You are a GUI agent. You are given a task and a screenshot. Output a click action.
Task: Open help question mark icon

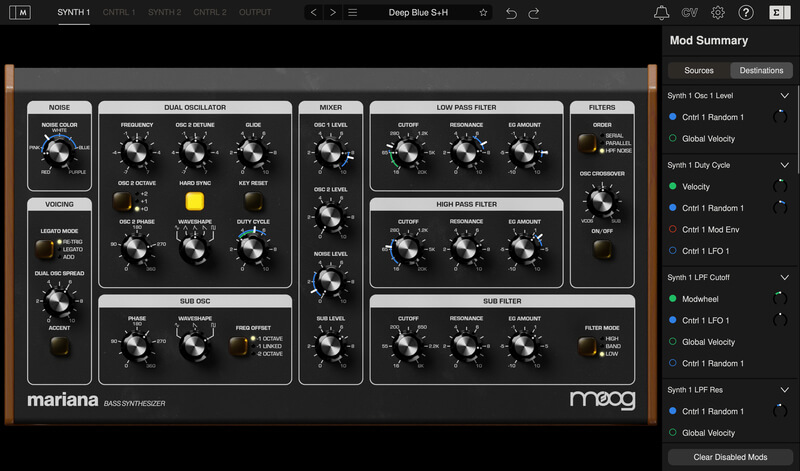pyautogui.click(x=746, y=12)
